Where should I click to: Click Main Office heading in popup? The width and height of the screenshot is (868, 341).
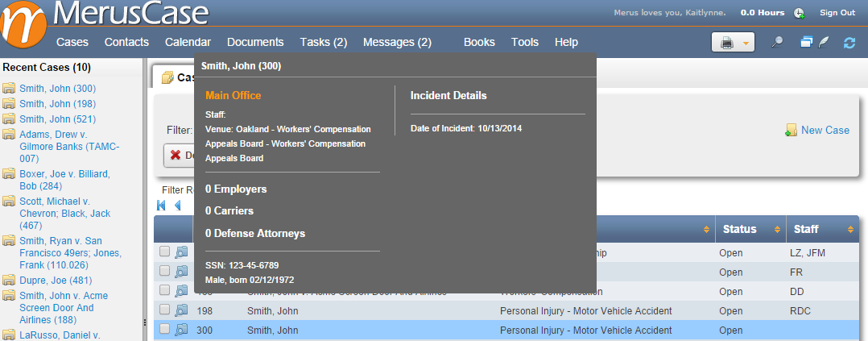233,95
